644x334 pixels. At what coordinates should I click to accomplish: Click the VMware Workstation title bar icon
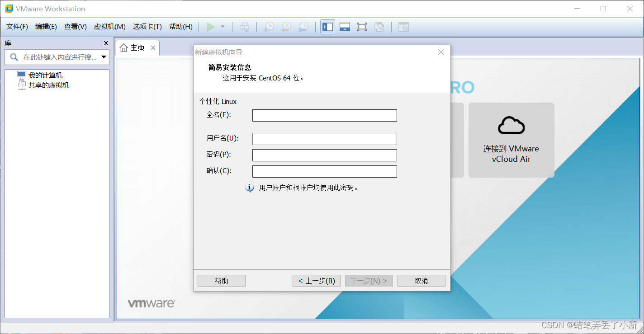point(9,9)
